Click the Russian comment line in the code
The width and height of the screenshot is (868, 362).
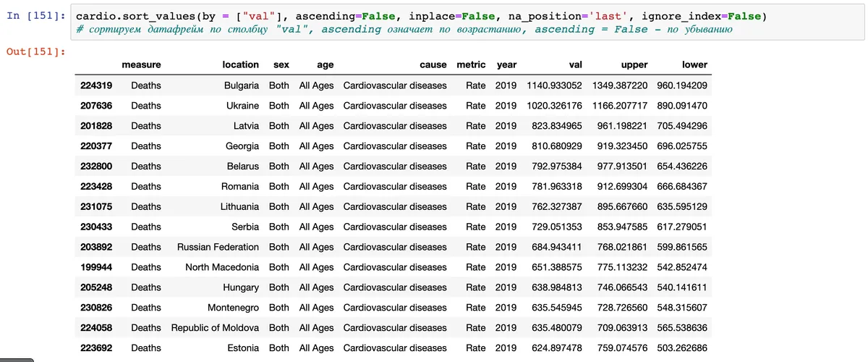coord(404,30)
